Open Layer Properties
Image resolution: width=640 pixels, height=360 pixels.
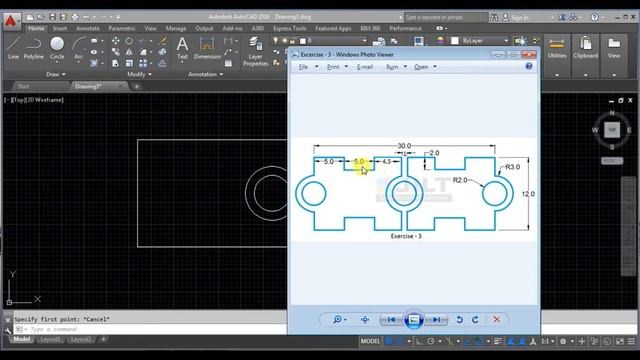click(x=256, y=51)
